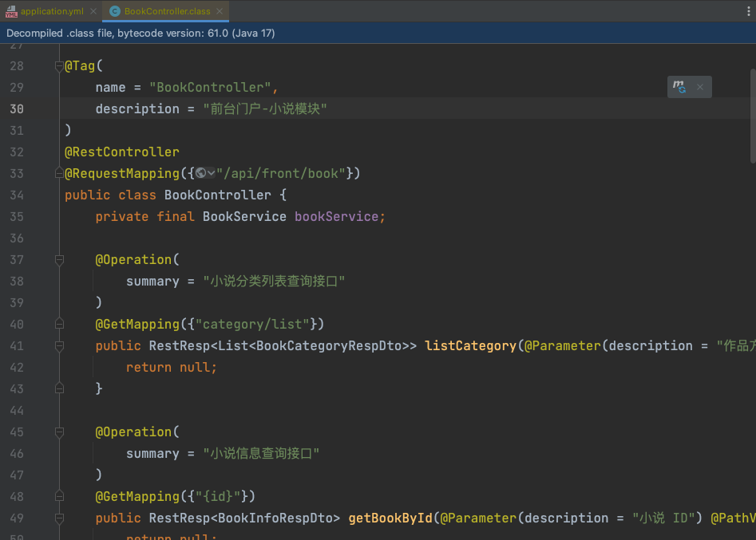Toggle the fold marker on line 48
The height and width of the screenshot is (540, 756).
(x=59, y=496)
